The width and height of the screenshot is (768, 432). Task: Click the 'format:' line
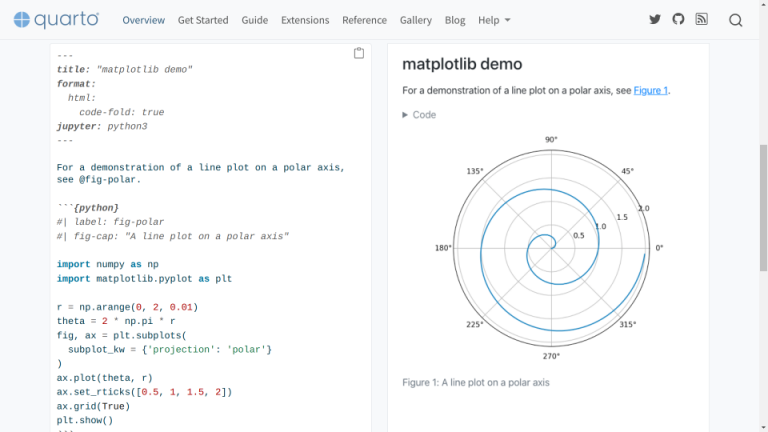76,84
